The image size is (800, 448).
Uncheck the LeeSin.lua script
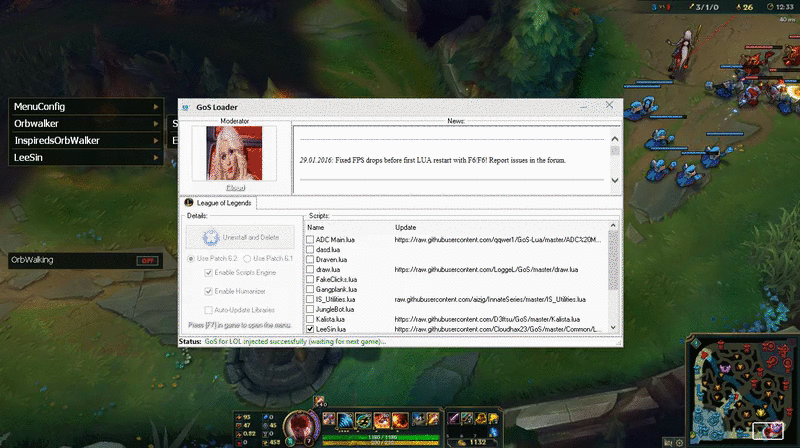click(310, 329)
